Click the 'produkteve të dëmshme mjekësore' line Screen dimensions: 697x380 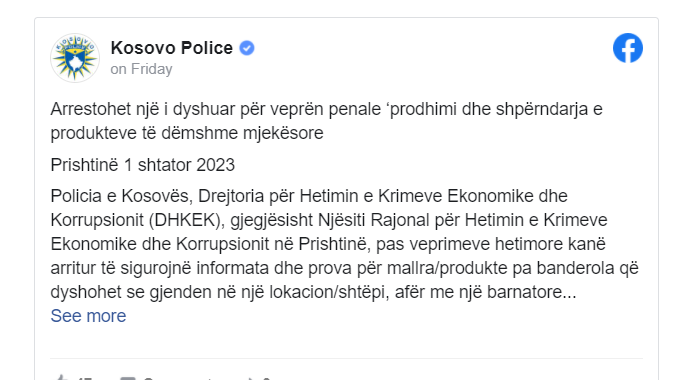(187, 133)
